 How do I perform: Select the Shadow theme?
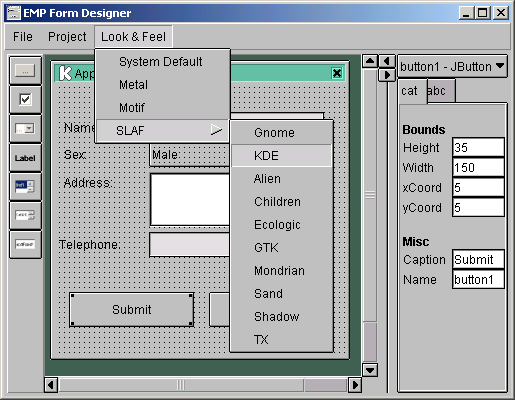click(x=282, y=317)
